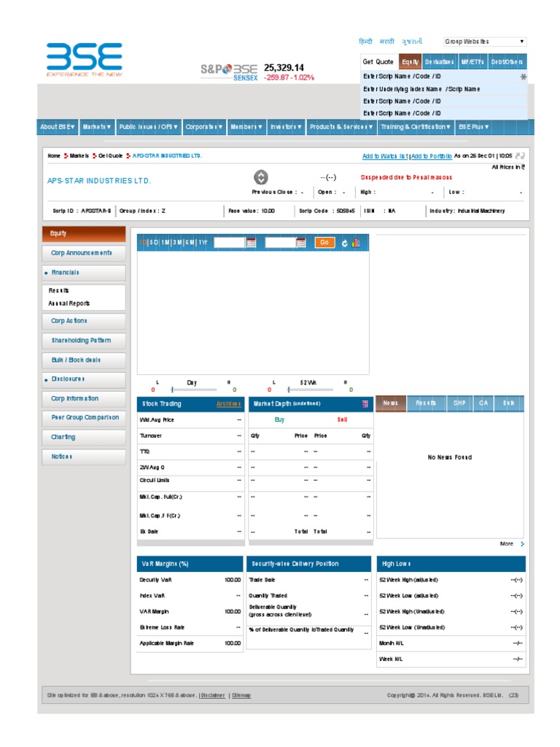560x747 pixels.
Task: Open Training & Certification menu
Action: click(x=415, y=127)
